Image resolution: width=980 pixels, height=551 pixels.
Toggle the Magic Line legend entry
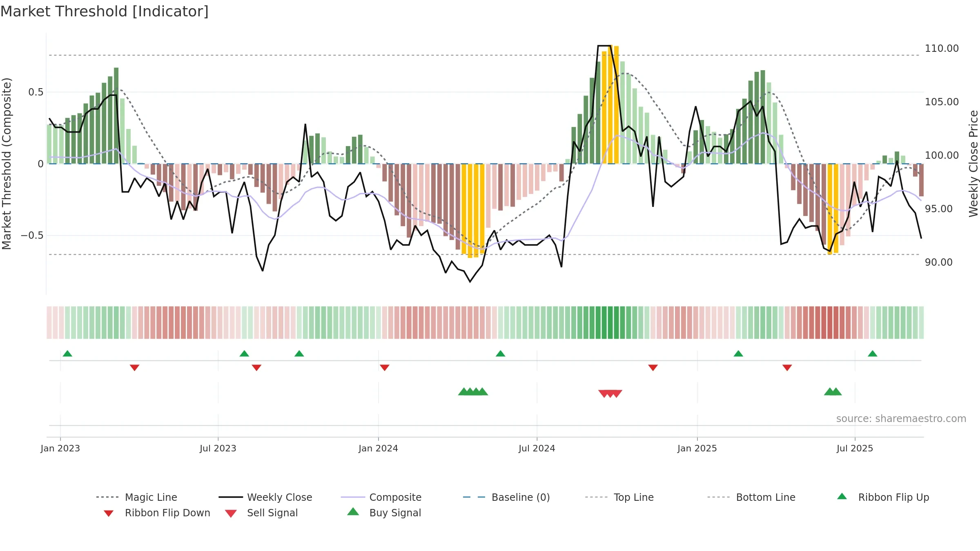tap(137, 497)
